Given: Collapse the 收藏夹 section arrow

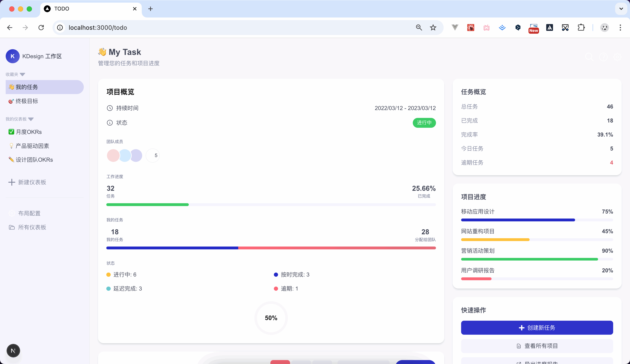Looking at the screenshot, I should pyautogui.click(x=23, y=75).
